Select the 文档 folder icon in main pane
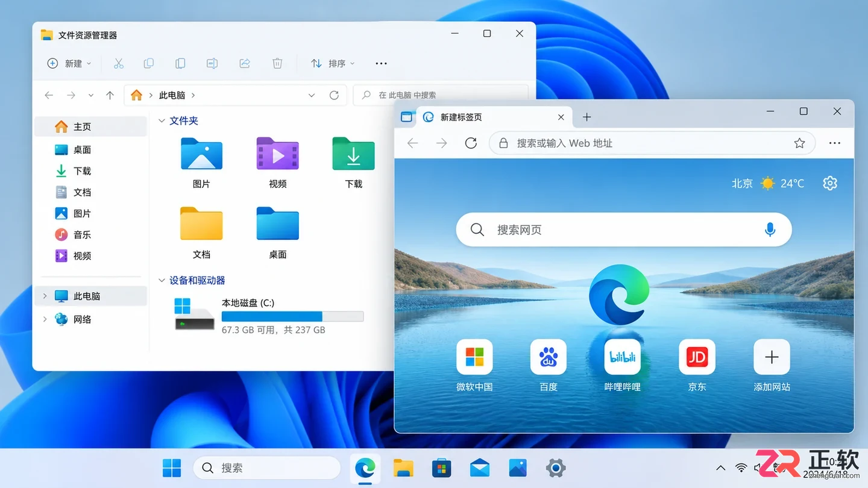The image size is (868, 488). 201,224
